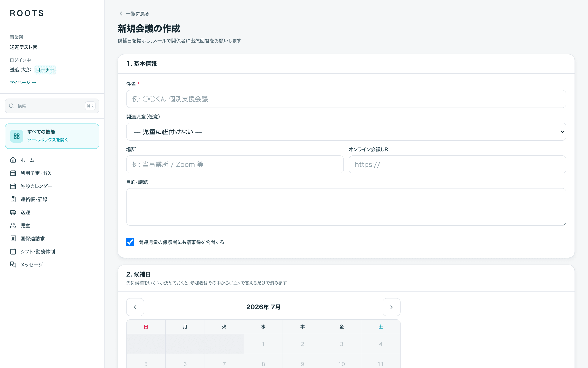Open 送迎 in the sidebar

click(x=52, y=212)
